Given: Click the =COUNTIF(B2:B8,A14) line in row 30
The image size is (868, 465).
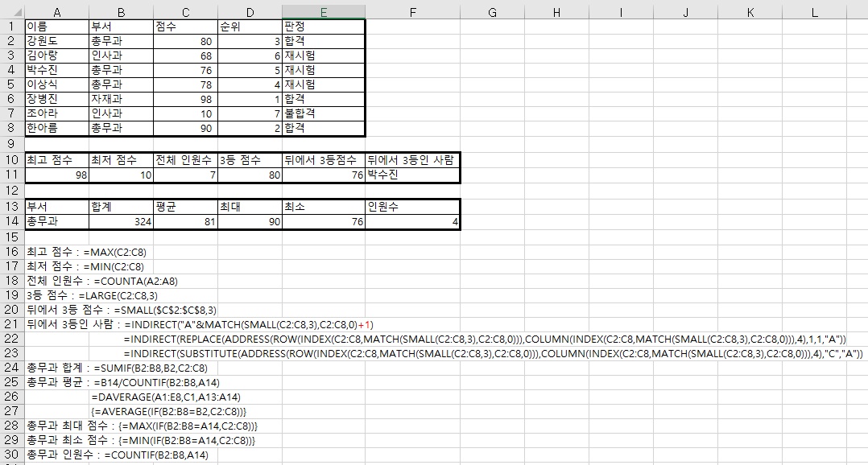Looking at the screenshot, I should 118,455.
